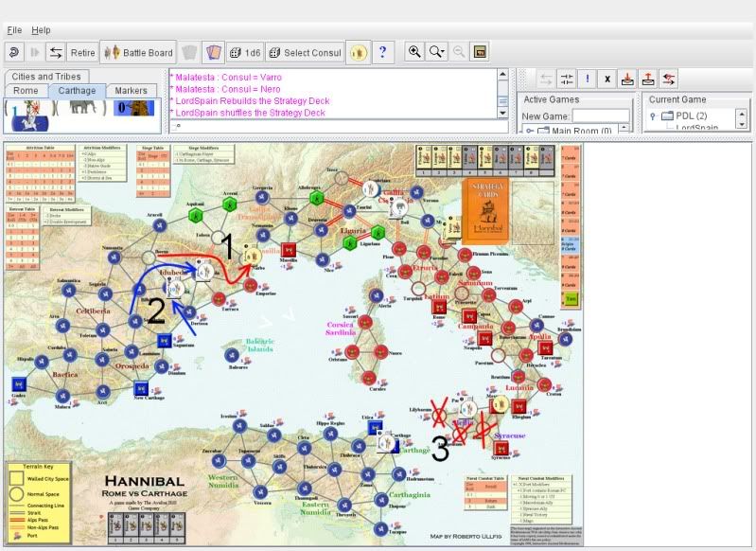Click the swap arrows icon beside Retire

click(56, 52)
